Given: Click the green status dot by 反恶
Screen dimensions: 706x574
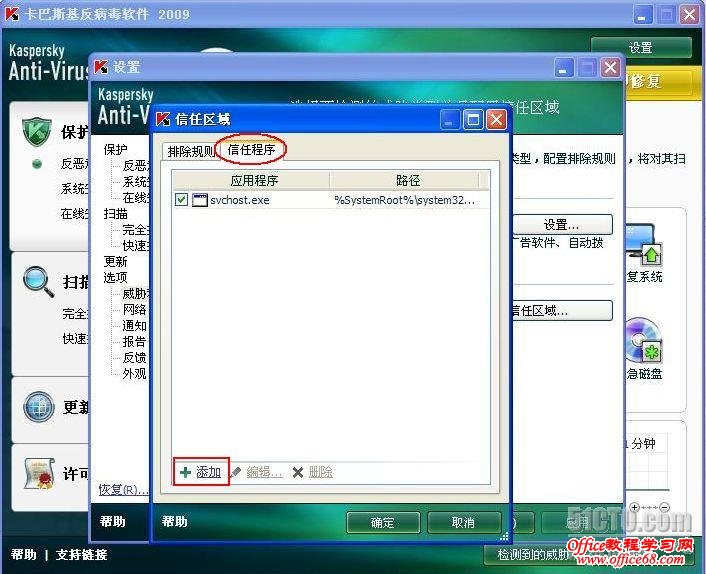Looking at the screenshot, I should (37, 164).
